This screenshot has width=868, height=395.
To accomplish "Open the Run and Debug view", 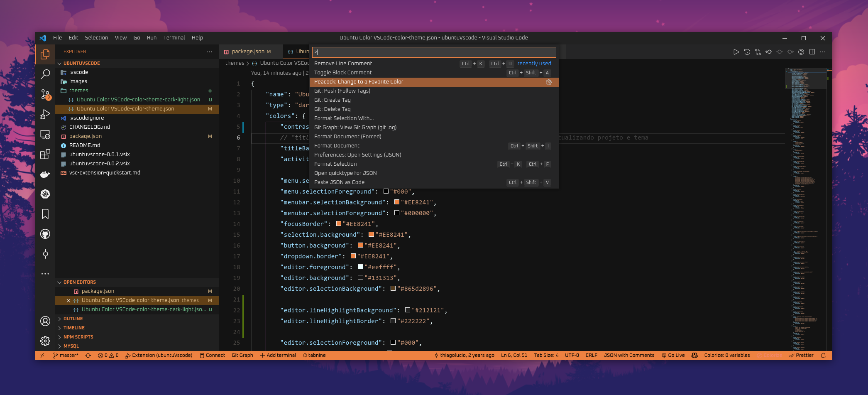I will click(45, 114).
